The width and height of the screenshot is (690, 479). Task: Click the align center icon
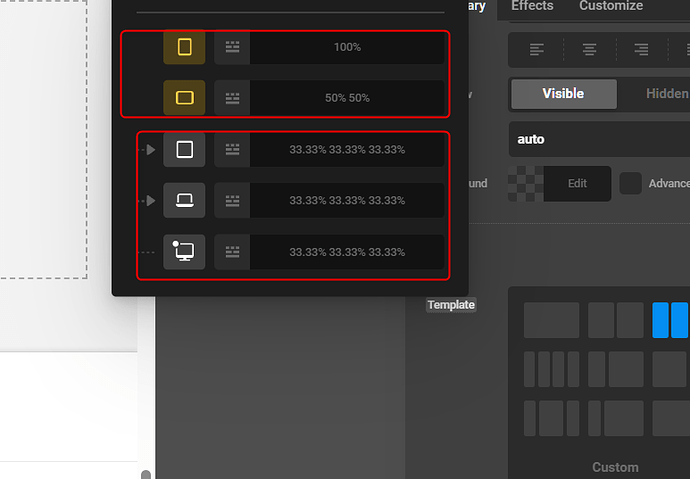(x=589, y=49)
